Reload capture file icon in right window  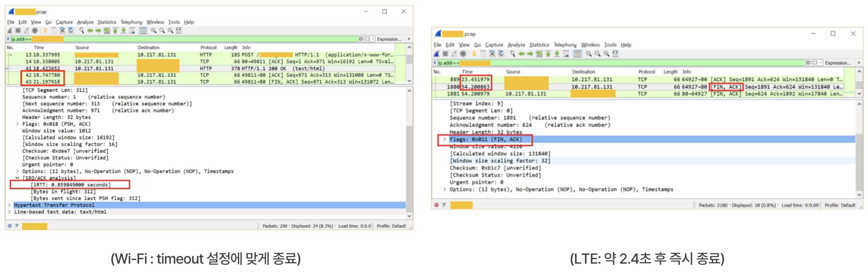click(x=501, y=53)
